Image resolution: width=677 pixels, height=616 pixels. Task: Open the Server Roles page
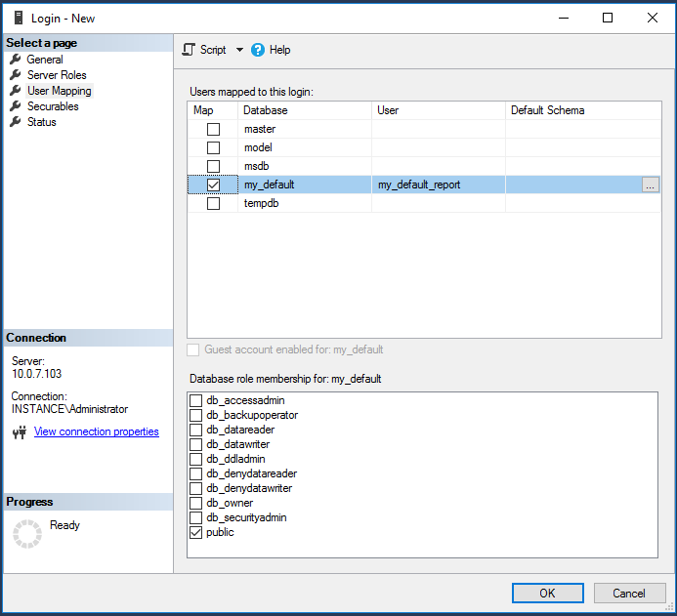click(57, 75)
